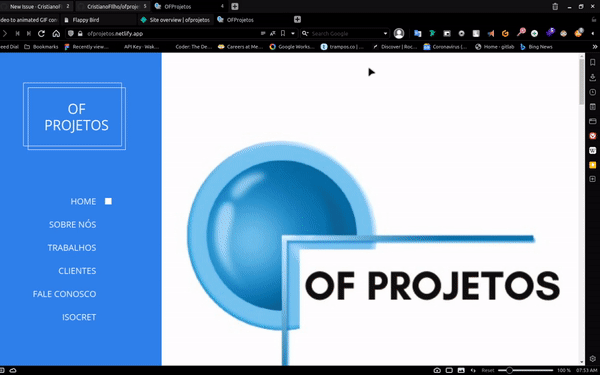Screen dimensions: 600x375
Task: Select the Site overview | ofprojetos tab
Action: pyautogui.click(x=176, y=20)
